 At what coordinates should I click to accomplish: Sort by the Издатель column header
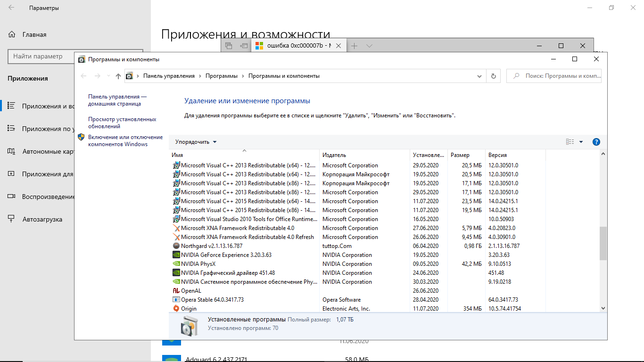364,155
